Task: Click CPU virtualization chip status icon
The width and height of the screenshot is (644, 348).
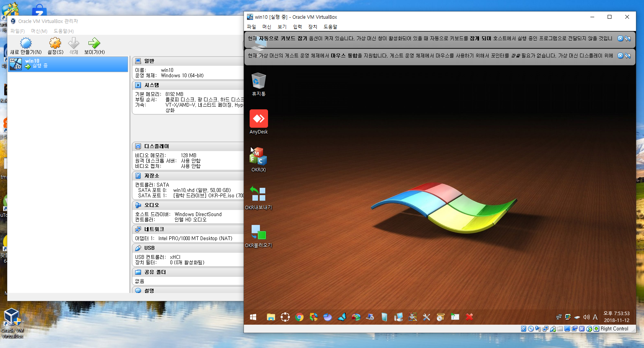Action: click(x=582, y=329)
